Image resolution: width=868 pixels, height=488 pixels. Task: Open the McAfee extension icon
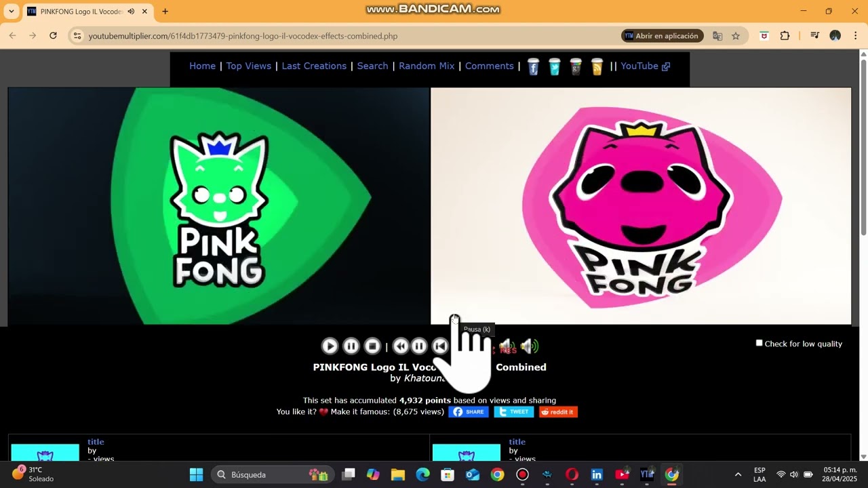click(x=764, y=36)
